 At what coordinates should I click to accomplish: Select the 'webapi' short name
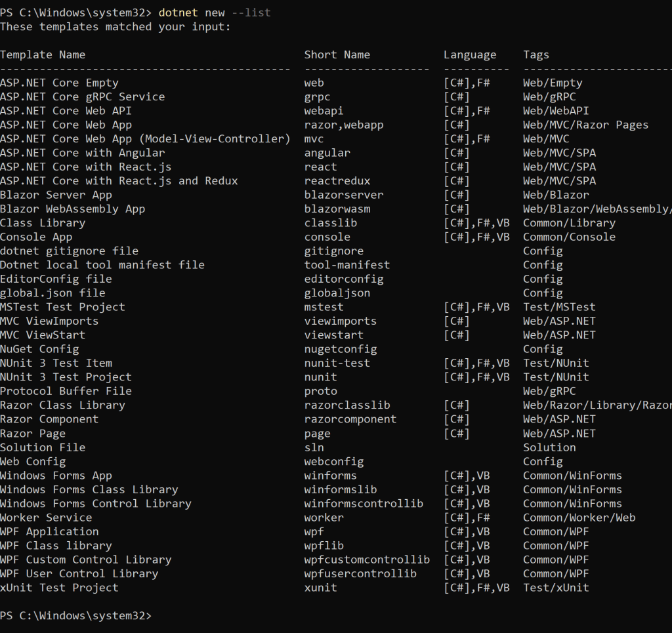(324, 112)
